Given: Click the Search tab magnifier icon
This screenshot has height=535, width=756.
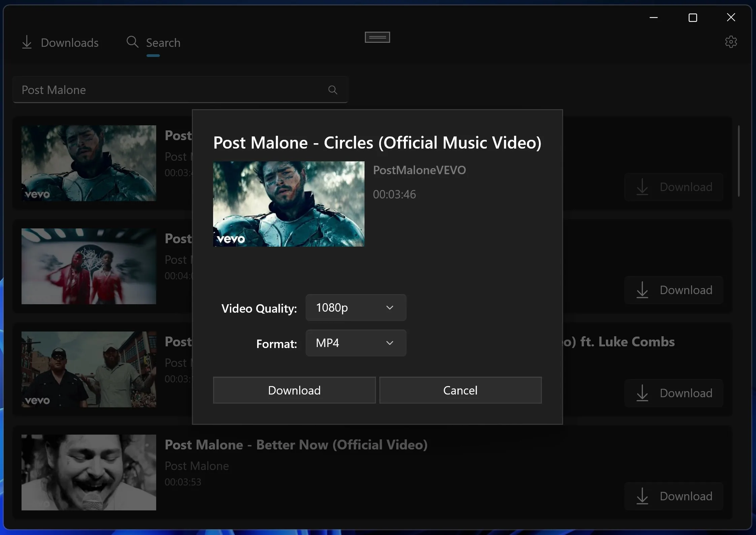Looking at the screenshot, I should tap(132, 42).
